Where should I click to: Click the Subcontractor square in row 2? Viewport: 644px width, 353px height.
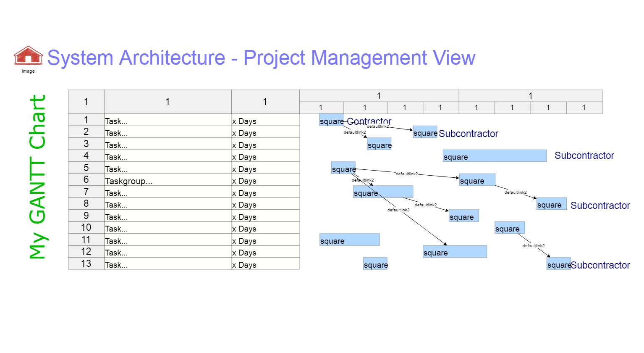tap(425, 132)
